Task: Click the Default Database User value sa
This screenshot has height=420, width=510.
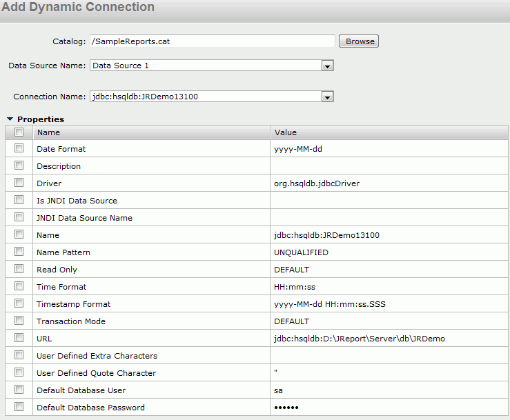Action: pyautogui.click(x=278, y=390)
